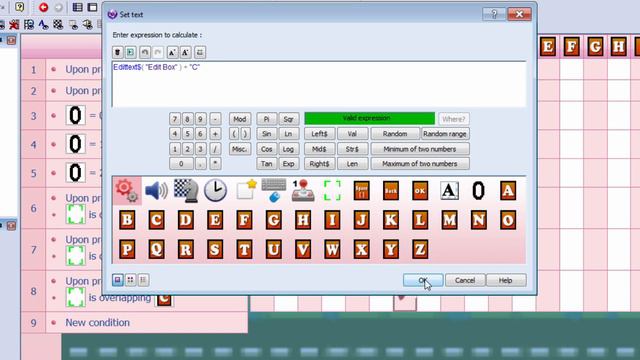
Task: Click the Player 1 joystick icon
Action: [x=303, y=191]
